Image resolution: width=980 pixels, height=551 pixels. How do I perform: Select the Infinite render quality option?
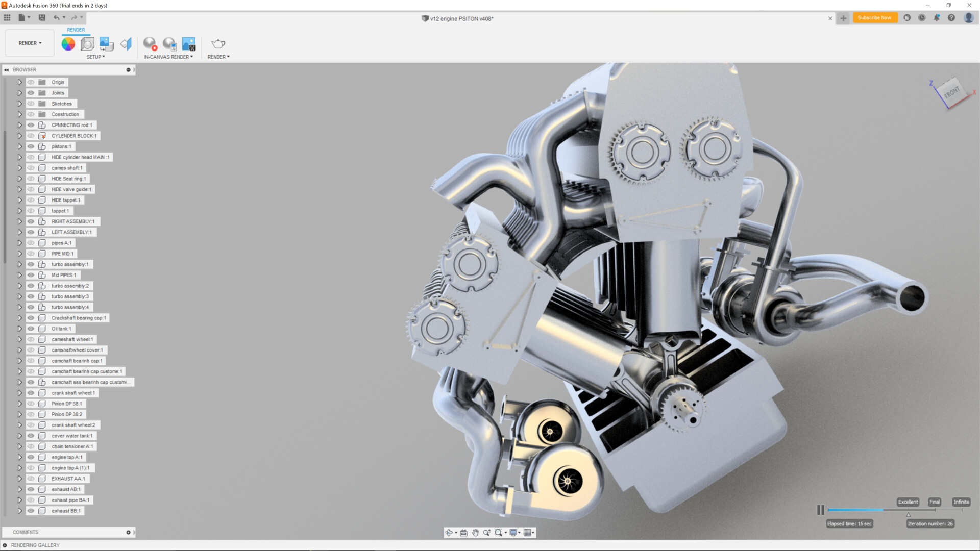tap(961, 502)
